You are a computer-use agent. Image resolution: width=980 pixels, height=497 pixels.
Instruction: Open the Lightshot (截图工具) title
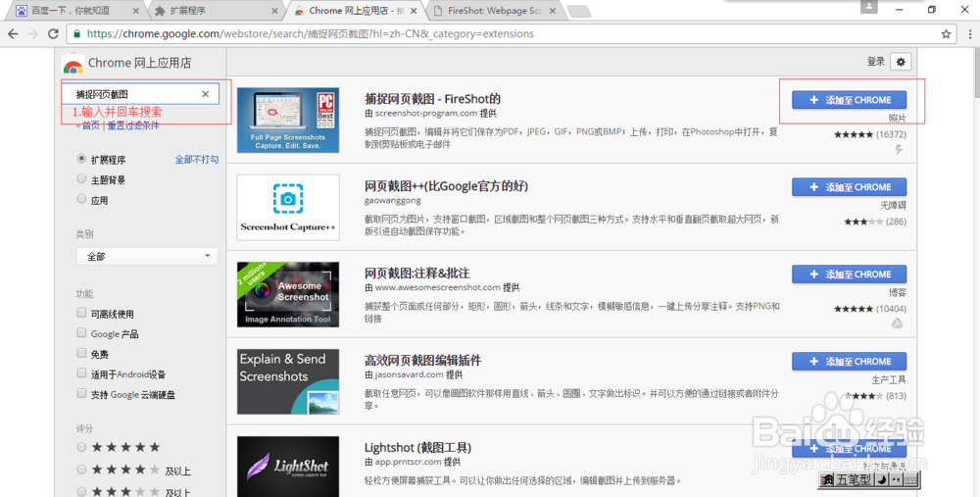coord(417,448)
